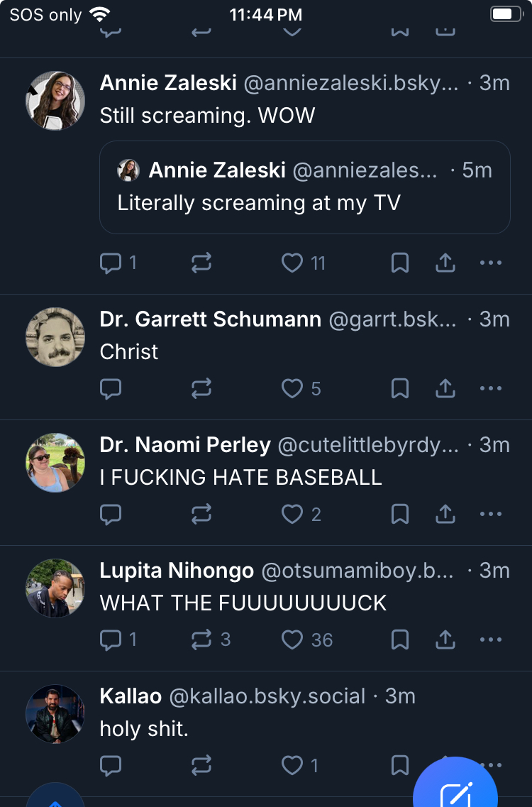Screen dimensions: 532x807
Task: Like Lupita Nihongo's post with 36 likes
Action: 292,639
